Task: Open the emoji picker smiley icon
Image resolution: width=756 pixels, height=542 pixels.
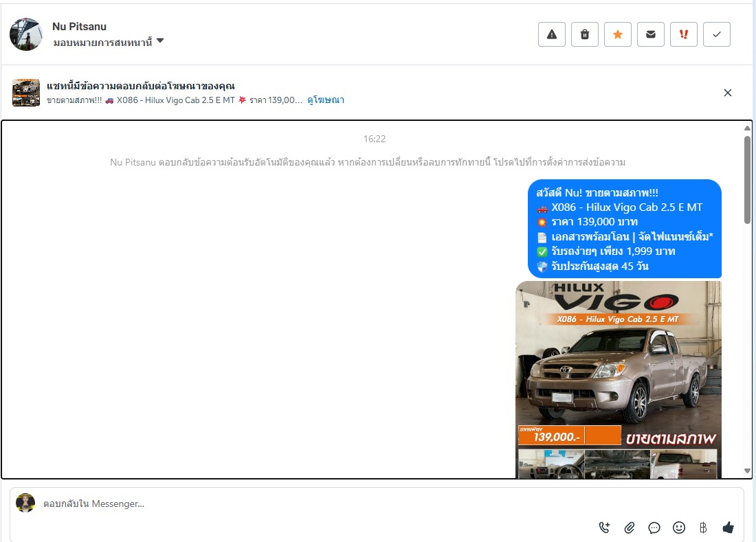Action: click(x=679, y=528)
